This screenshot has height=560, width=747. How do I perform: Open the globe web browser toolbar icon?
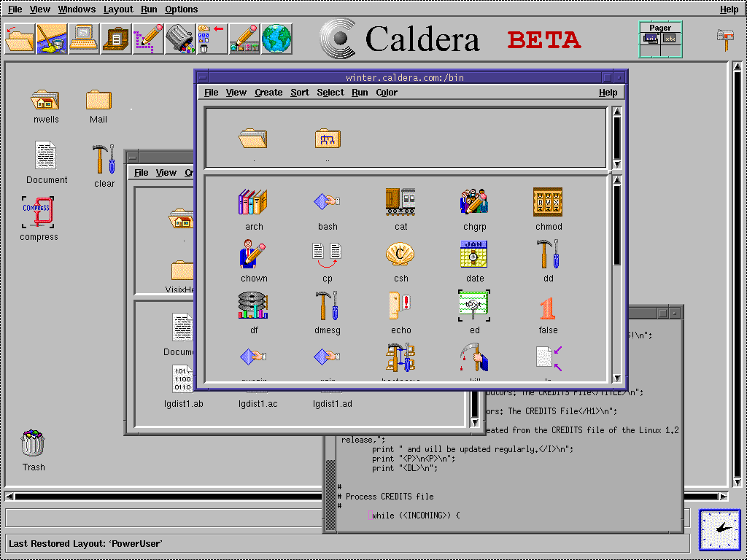pyautogui.click(x=276, y=39)
